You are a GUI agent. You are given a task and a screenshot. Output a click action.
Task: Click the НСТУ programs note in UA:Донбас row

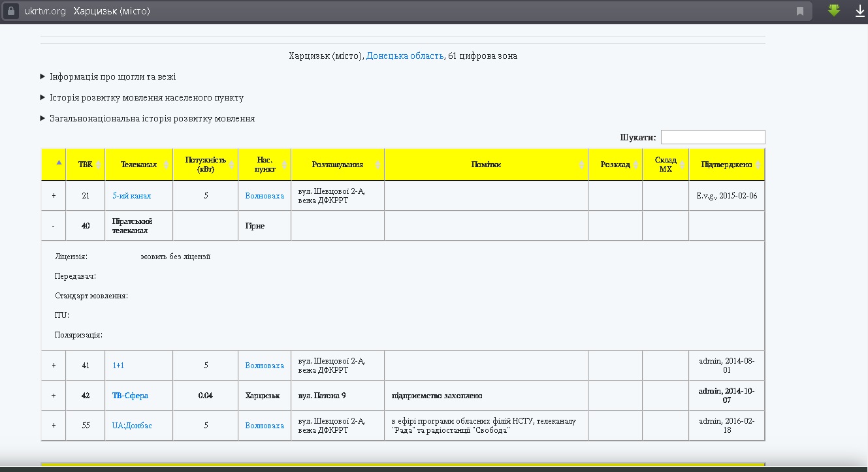tap(483, 426)
